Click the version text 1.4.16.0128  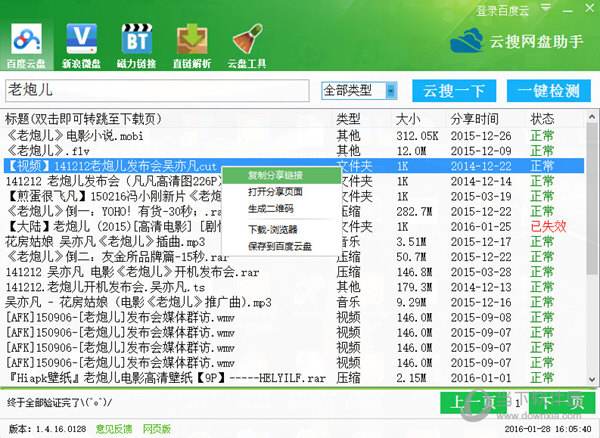click(61, 429)
